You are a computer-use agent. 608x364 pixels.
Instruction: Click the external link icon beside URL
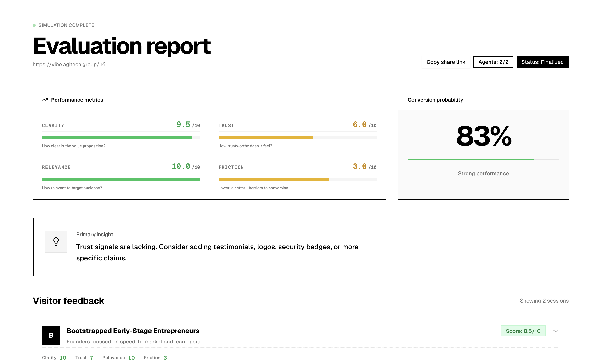103,64
